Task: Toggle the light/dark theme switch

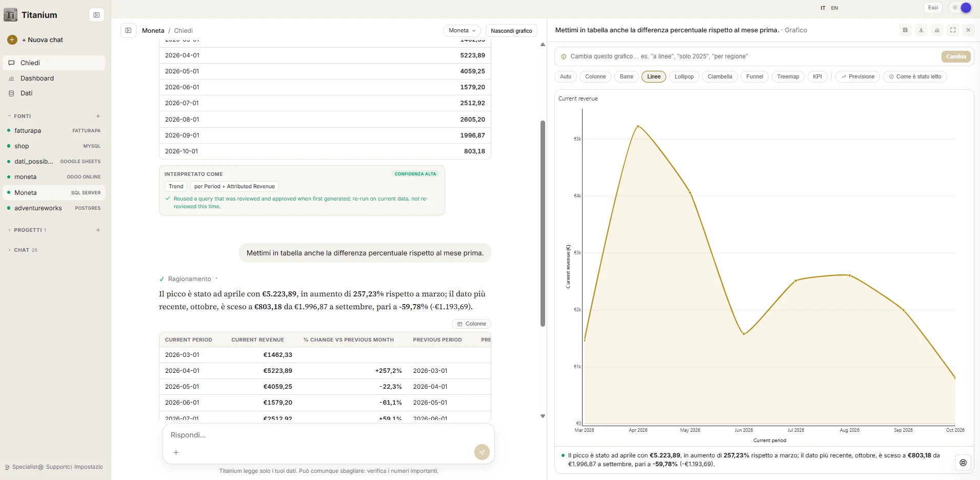Action: (961, 8)
